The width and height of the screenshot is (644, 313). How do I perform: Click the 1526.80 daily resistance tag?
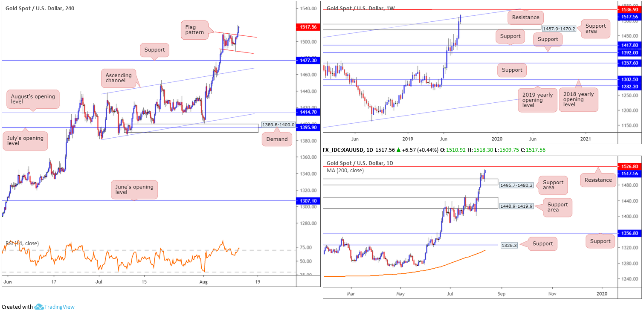(629, 166)
